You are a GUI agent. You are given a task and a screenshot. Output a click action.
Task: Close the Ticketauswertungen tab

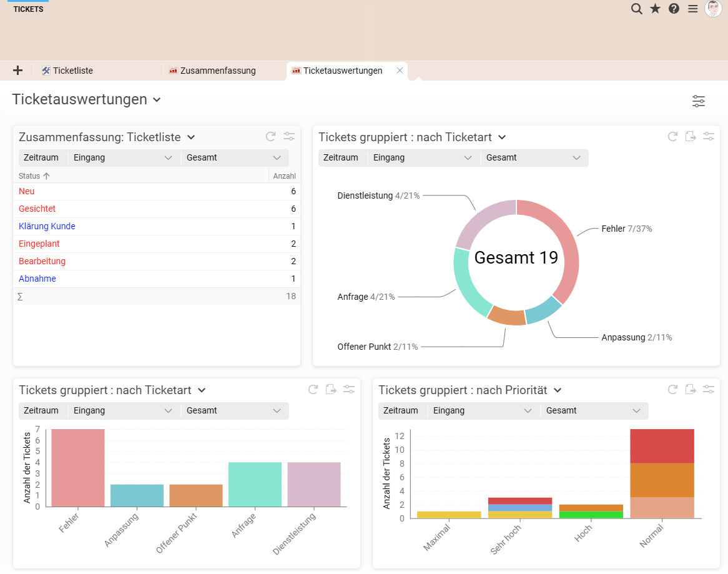[400, 71]
